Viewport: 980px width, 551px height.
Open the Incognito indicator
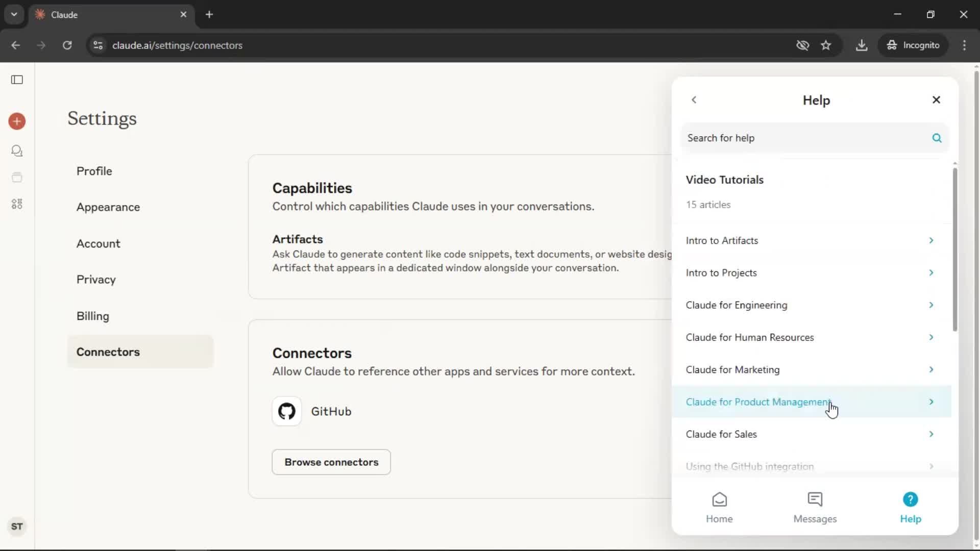[x=913, y=45]
